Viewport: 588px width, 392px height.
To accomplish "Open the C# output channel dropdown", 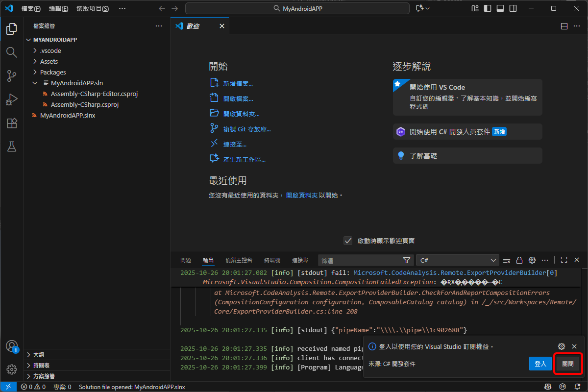I will pos(457,260).
